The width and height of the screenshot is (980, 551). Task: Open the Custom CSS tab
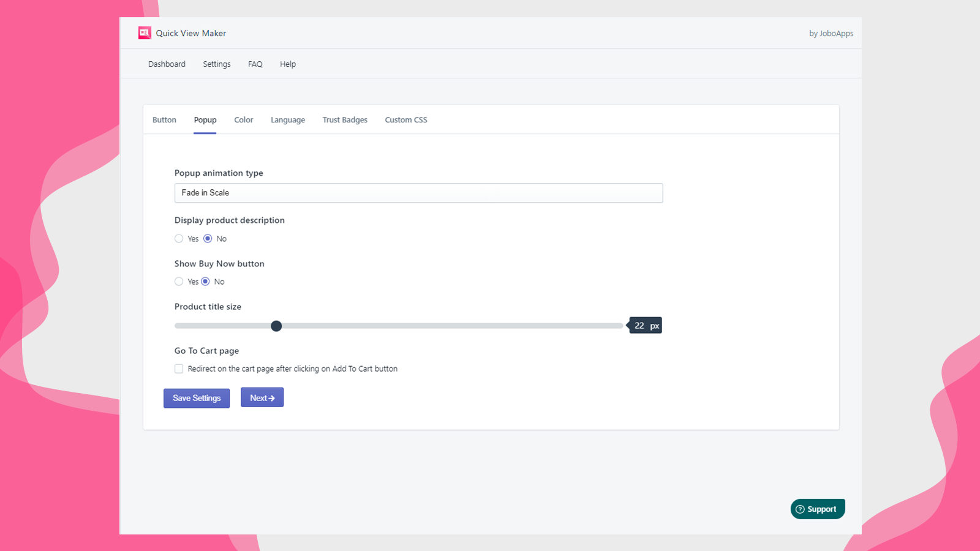405,119
